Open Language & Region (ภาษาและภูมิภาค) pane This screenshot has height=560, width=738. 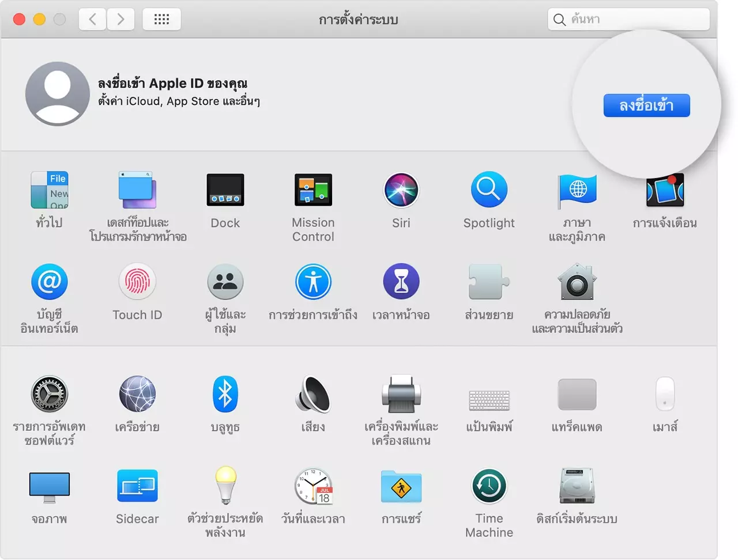coord(577,191)
